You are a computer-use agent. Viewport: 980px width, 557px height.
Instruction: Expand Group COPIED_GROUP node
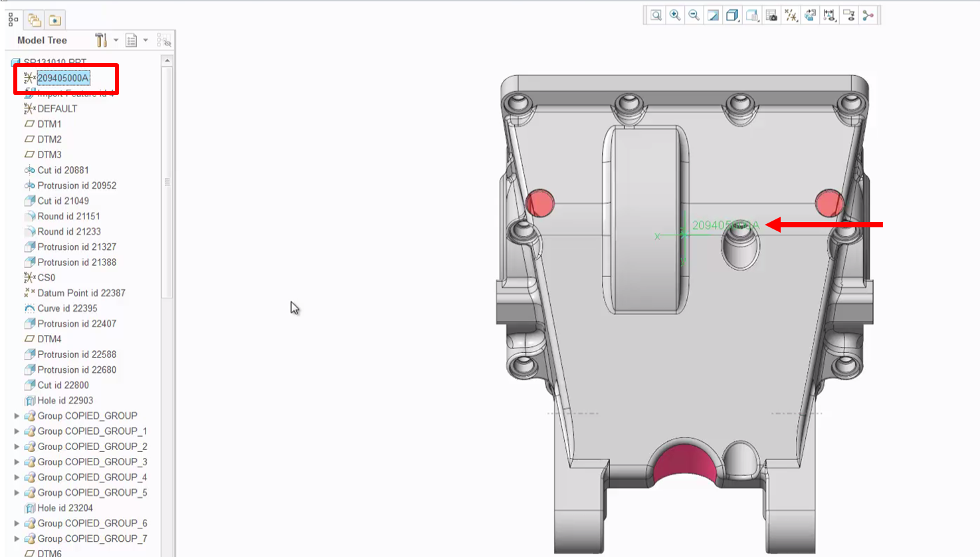coord(17,416)
